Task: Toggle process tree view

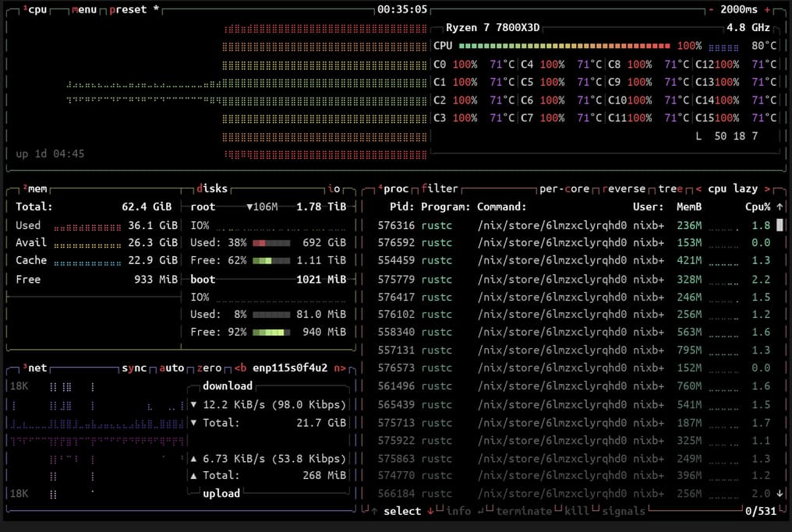Action: click(670, 188)
